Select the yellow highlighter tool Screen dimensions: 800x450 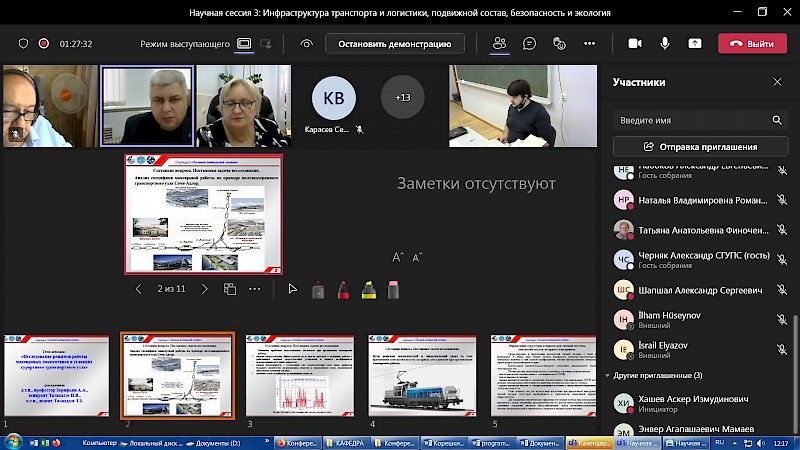[367, 289]
